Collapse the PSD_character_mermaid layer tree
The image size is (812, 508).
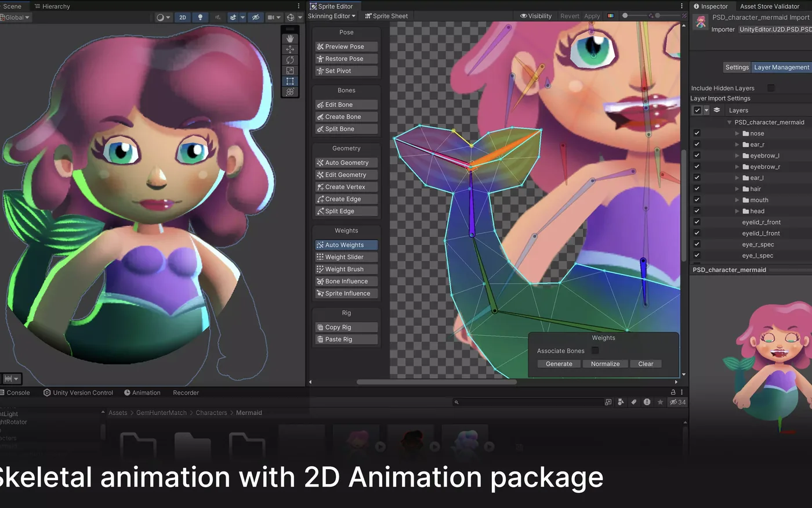tap(730, 123)
